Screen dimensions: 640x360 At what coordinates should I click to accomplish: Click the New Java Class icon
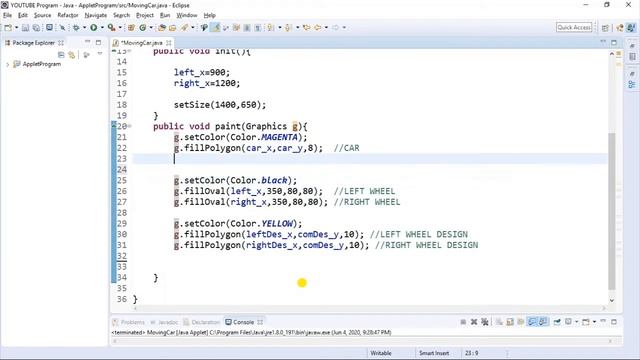[x=142, y=27]
